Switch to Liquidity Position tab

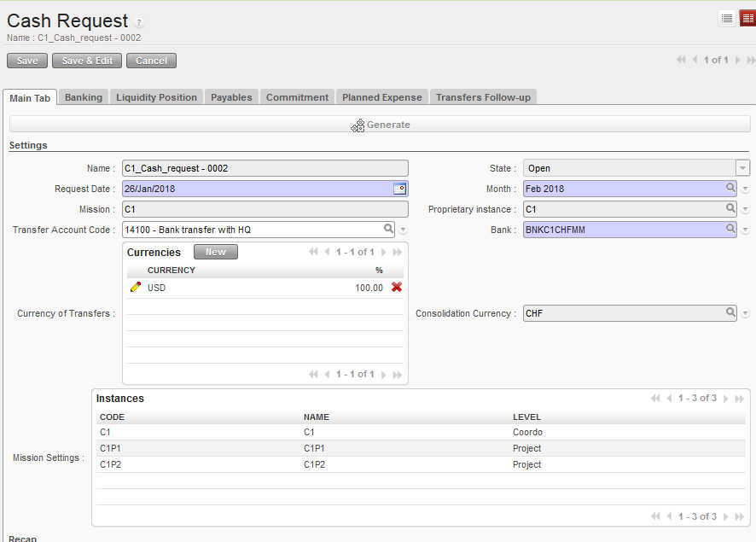point(156,97)
